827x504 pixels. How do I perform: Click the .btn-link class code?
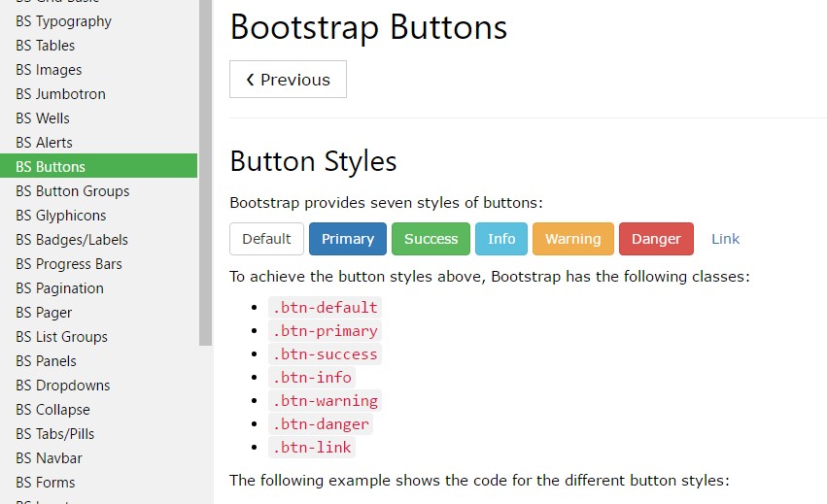(312, 447)
